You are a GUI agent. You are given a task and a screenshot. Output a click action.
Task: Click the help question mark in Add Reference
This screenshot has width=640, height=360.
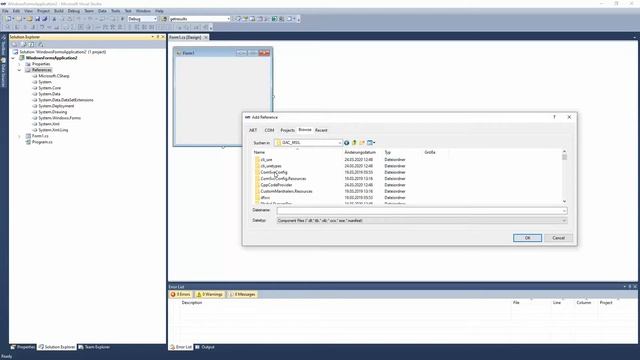tap(554, 117)
